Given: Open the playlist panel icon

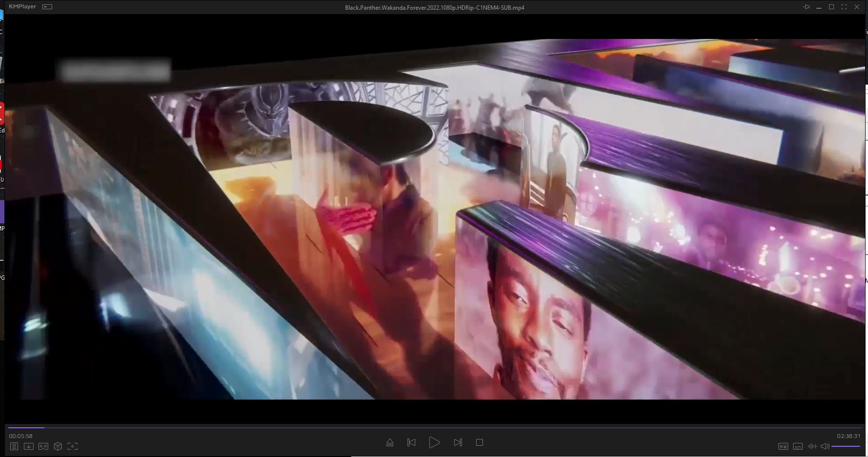Looking at the screenshot, I should 14,446.
